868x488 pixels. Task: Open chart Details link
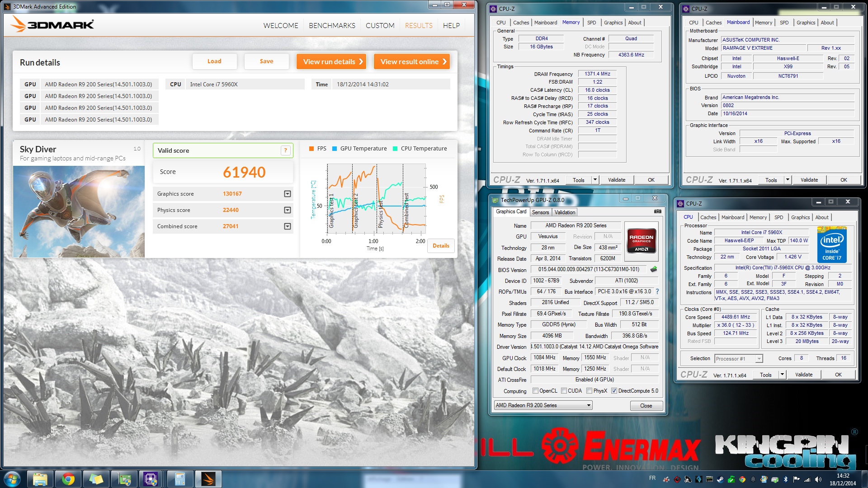tap(441, 246)
